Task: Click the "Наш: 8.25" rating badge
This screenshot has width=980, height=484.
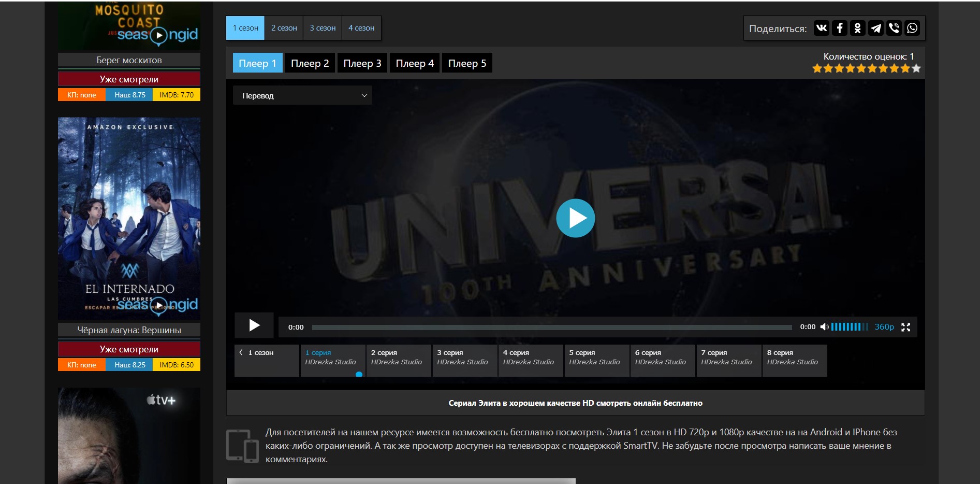Action: pyautogui.click(x=129, y=365)
